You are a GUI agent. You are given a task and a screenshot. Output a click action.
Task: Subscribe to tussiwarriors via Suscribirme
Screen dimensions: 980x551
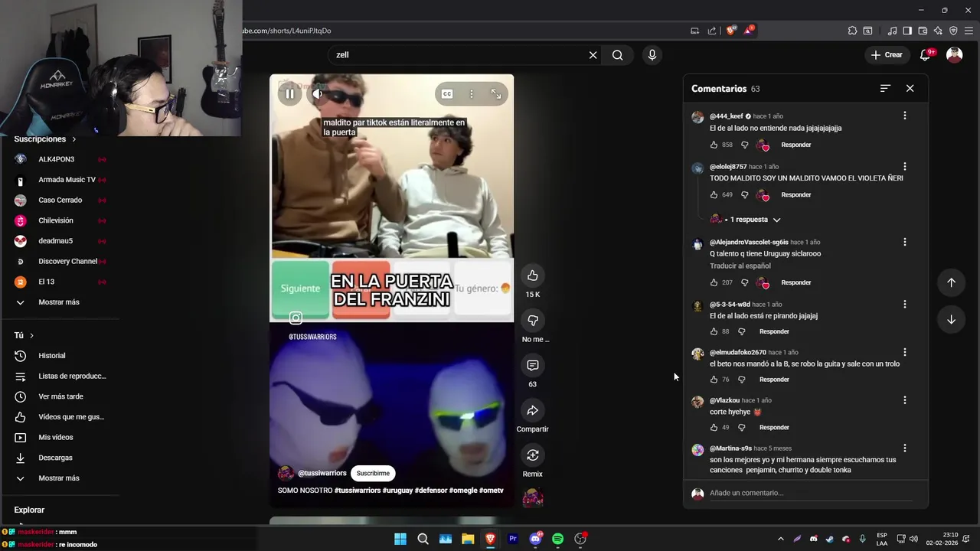pos(373,473)
